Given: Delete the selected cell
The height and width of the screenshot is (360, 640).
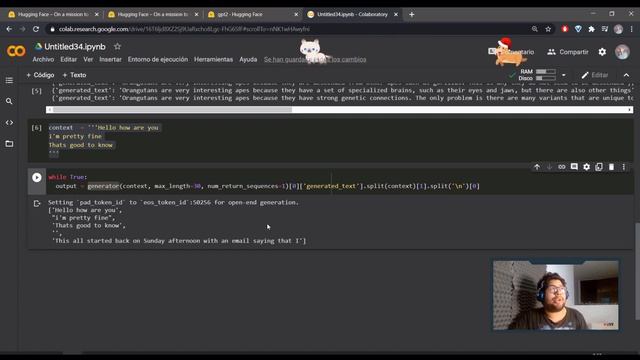Looking at the screenshot, I should (x=611, y=167).
